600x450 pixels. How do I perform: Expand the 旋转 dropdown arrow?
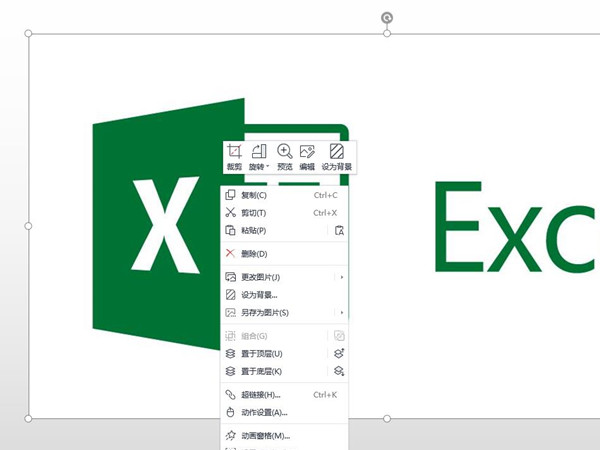pos(268,166)
